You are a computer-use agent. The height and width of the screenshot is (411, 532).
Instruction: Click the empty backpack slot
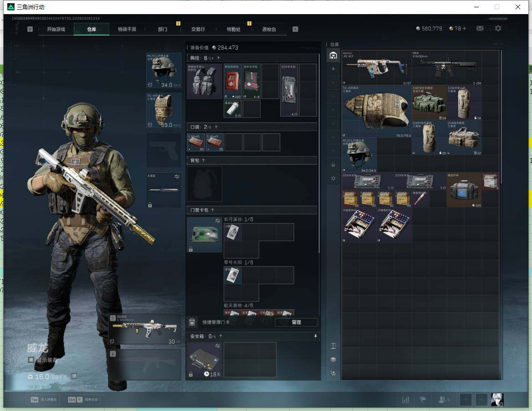[205, 184]
